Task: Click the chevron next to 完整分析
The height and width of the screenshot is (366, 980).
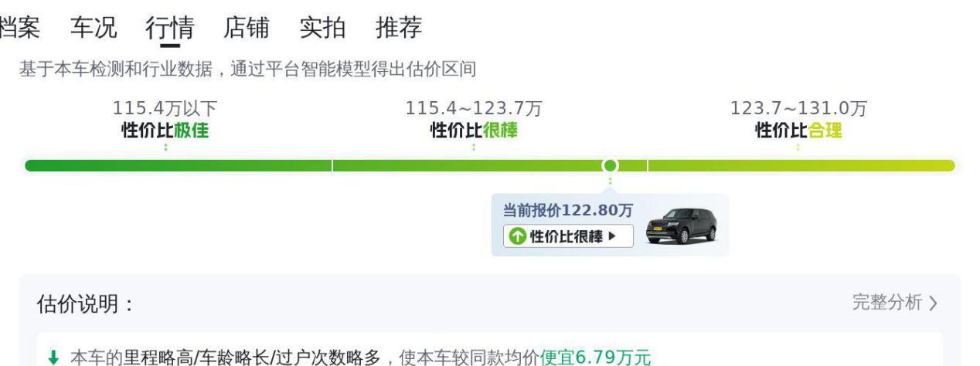Action: [934, 303]
